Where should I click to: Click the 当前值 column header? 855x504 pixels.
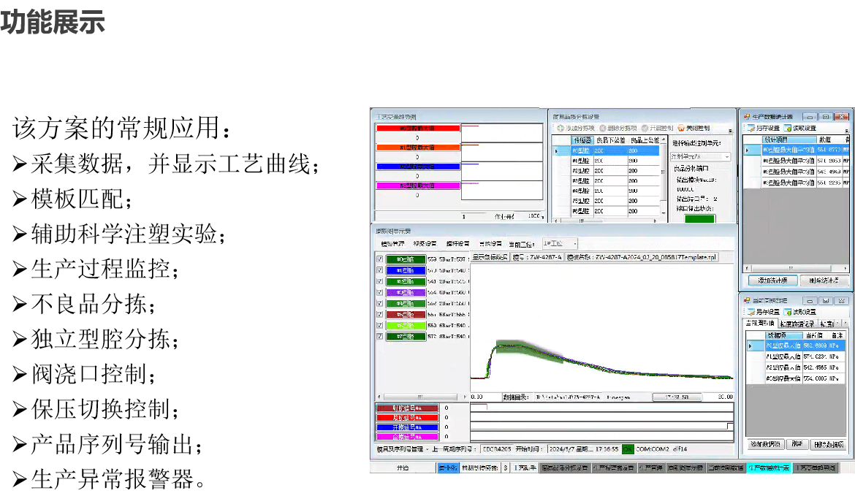(x=813, y=335)
